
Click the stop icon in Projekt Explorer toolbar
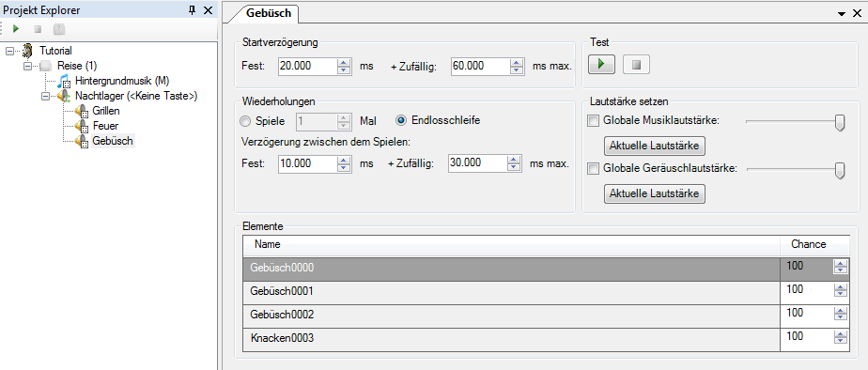click(x=38, y=29)
